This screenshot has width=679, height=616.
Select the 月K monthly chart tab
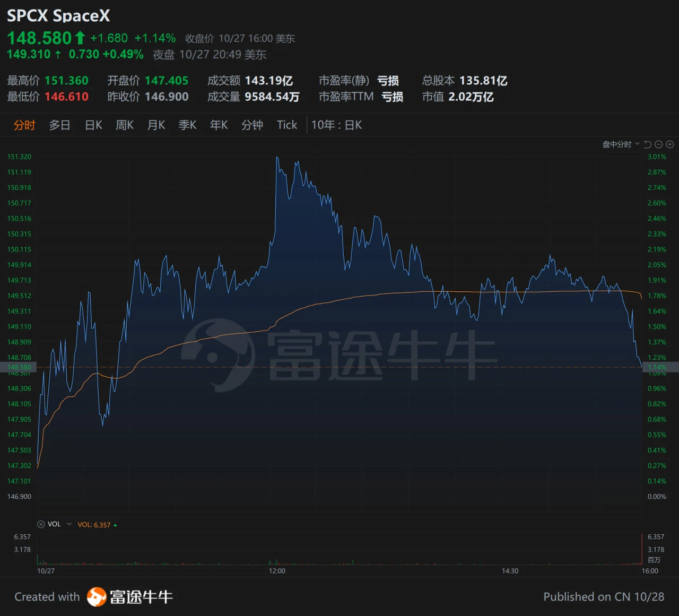(x=156, y=125)
